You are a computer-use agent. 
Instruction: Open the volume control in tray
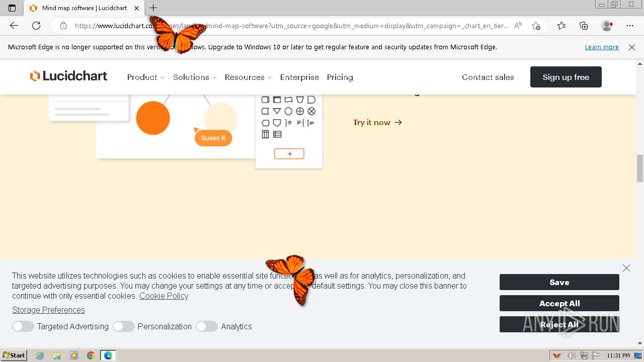tap(572, 355)
